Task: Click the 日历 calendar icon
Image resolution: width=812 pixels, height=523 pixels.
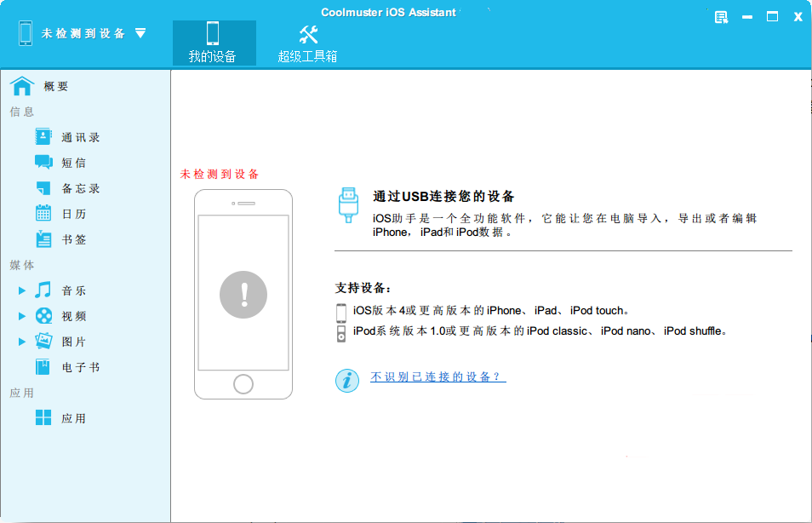Action: 43,213
